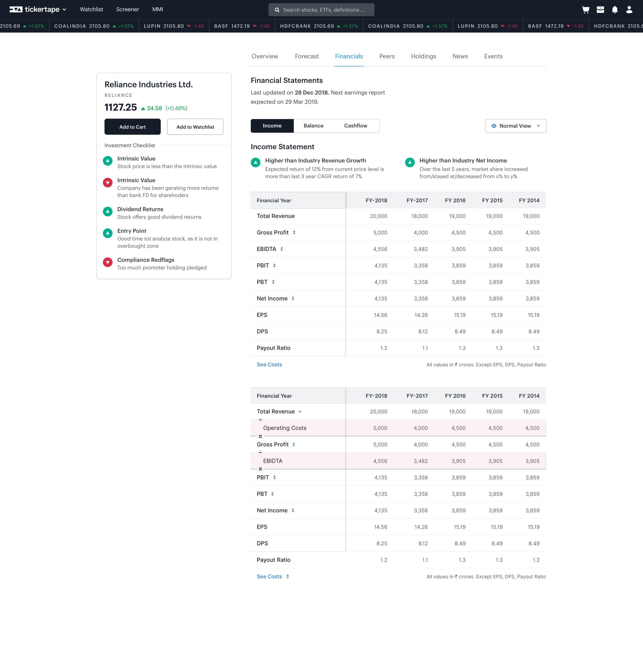The width and height of the screenshot is (643, 672).
Task: Toggle blue Gross Profit arrow in second table
Action: [x=293, y=444]
